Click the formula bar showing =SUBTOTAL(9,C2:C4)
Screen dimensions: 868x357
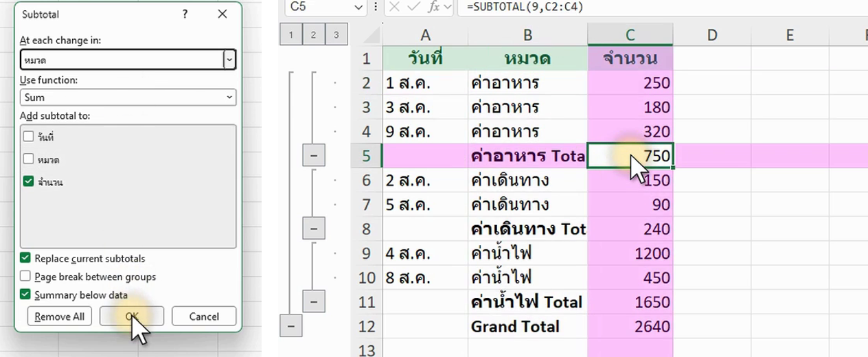tap(663, 7)
